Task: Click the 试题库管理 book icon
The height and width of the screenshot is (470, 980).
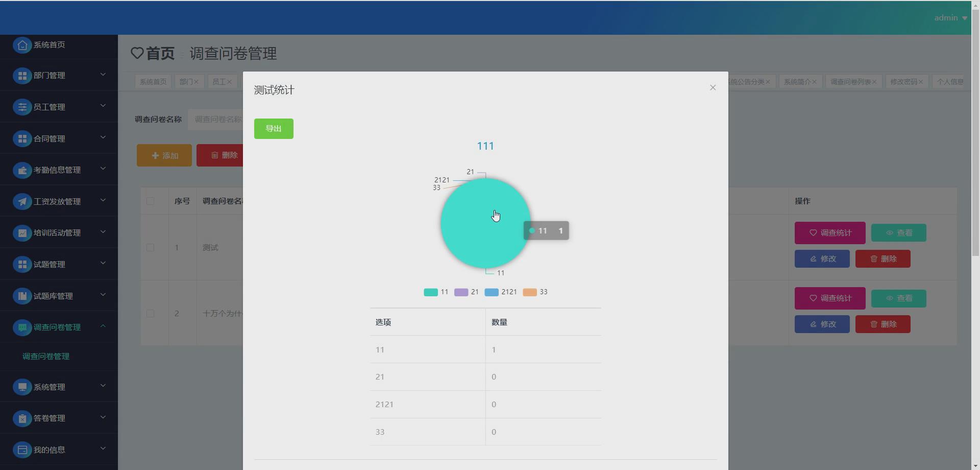Action: (x=22, y=296)
